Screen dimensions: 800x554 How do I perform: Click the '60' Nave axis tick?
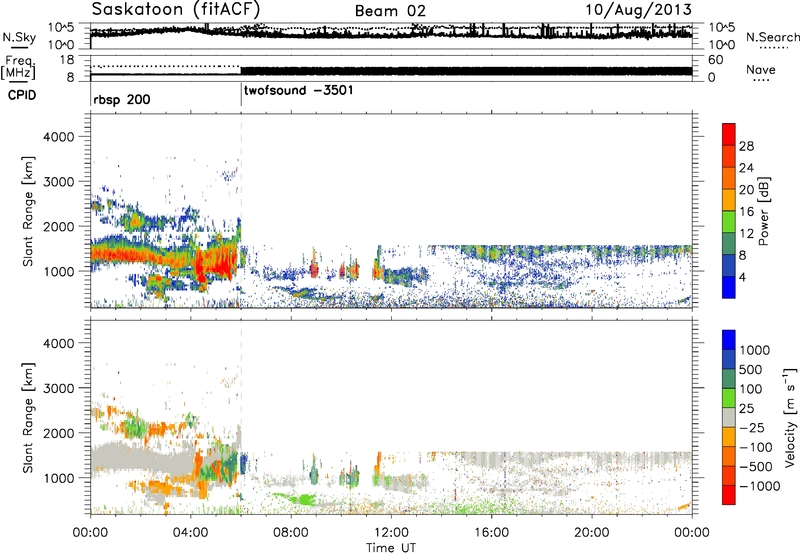716,60
